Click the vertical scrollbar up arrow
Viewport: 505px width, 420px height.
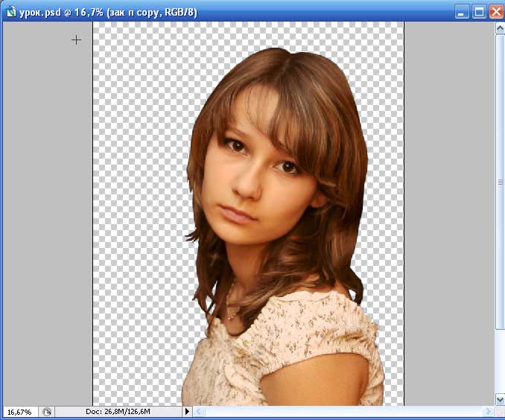tap(500, 28)
